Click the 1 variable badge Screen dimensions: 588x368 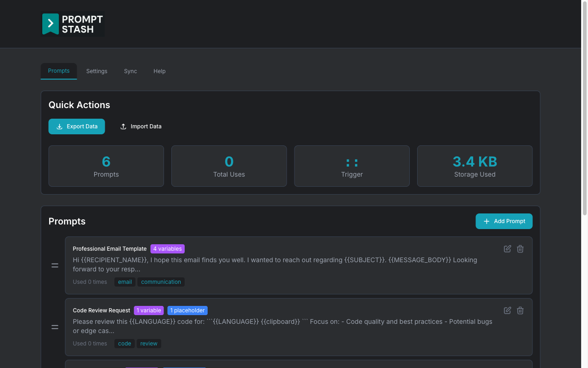pyautogui.click(x=149, y=310)
